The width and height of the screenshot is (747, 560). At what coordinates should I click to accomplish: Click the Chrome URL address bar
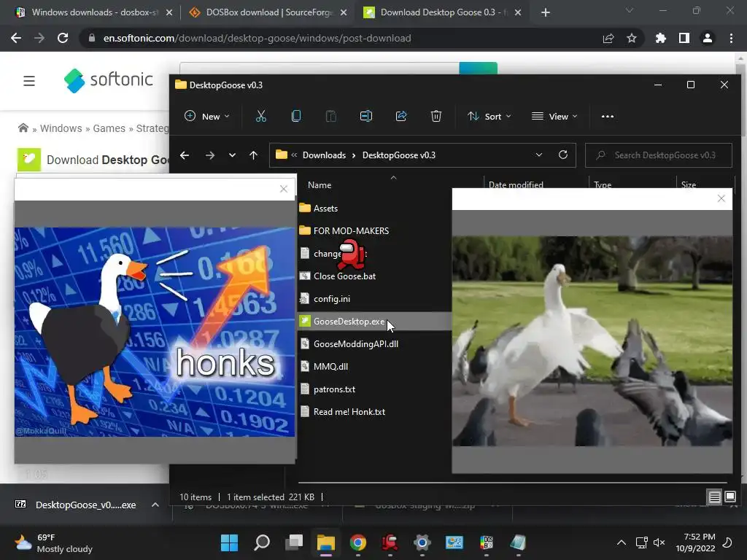coord(258,38)
